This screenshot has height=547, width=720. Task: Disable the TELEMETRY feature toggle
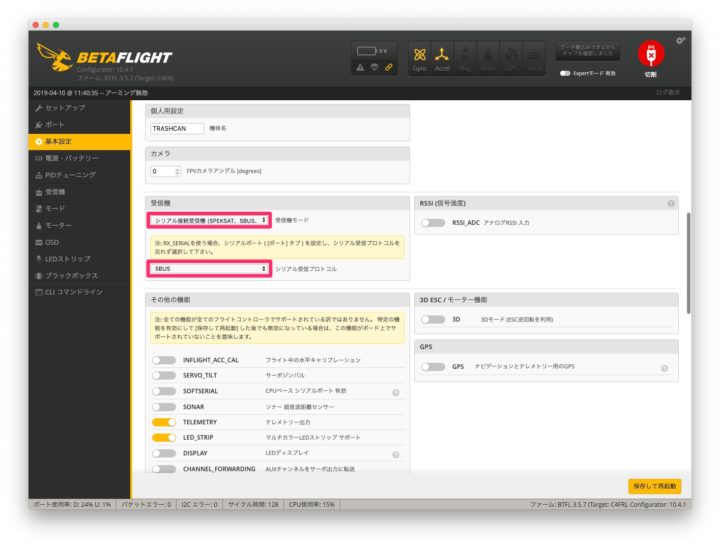click(x=164, y=422)
